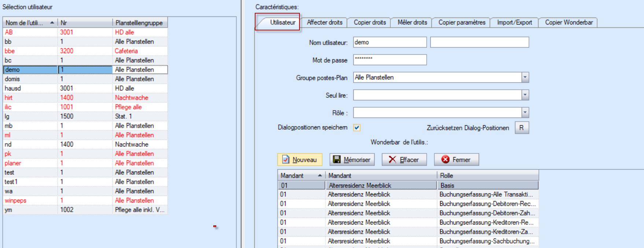The image size is (644, 248).
Task: Click the Rolle column header
Action: tap(487, 175)
